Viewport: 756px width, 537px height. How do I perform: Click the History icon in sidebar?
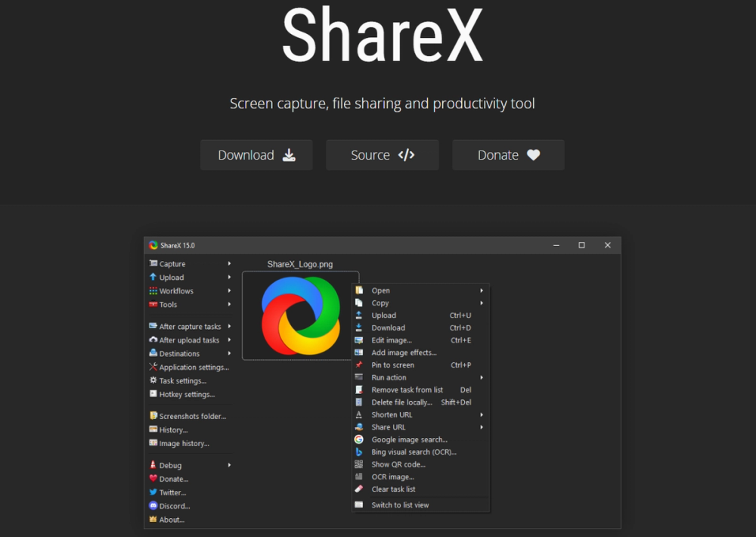pyautogui.click(x=153, y=429)
